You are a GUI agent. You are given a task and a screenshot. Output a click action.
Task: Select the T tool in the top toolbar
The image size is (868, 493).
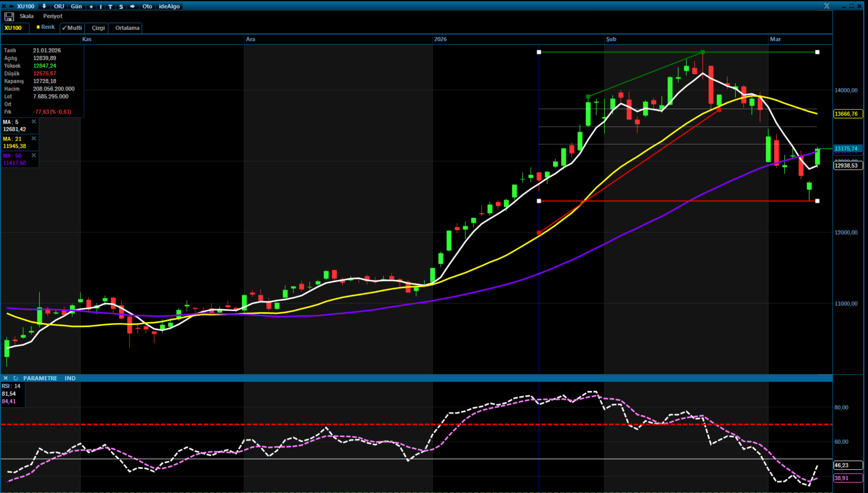click(x=110, y=6)
